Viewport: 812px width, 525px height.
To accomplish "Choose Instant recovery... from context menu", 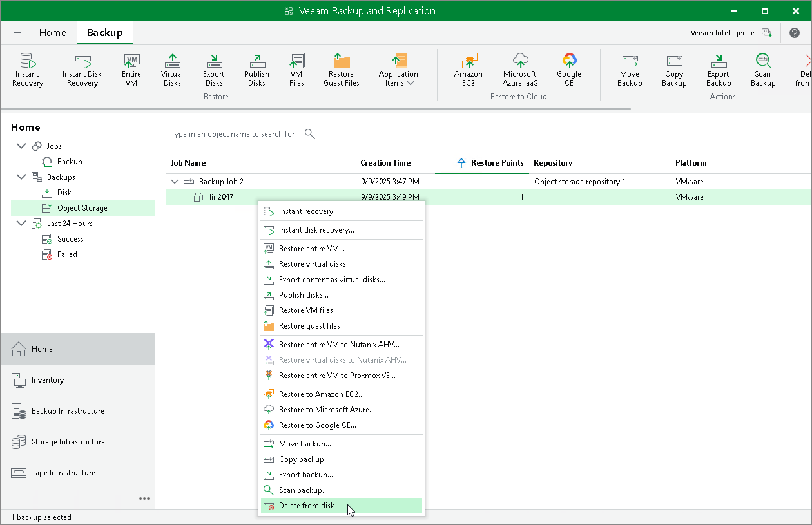I will click(342, 211).
